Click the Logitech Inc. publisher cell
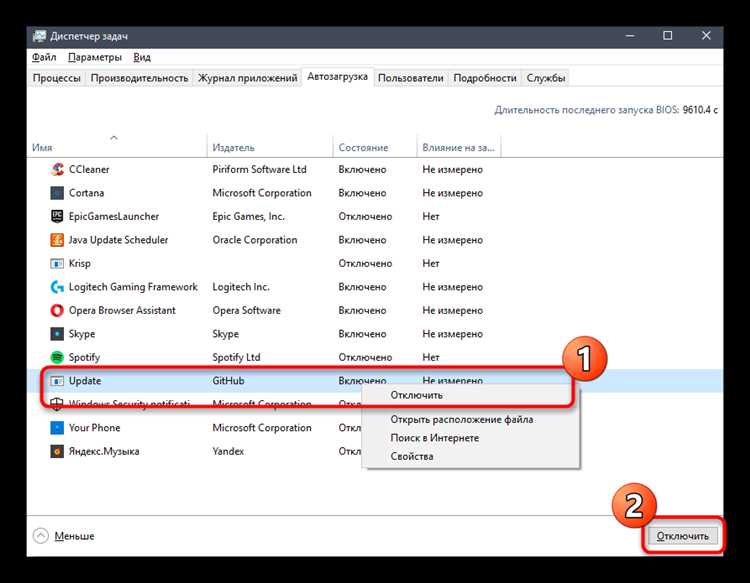750x583 pixels. tap(241, 286)
